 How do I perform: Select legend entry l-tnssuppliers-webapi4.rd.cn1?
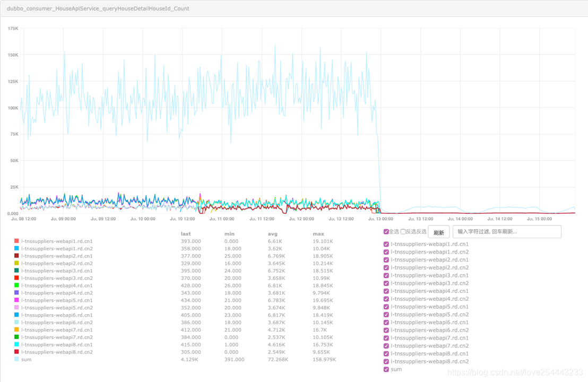57,285
